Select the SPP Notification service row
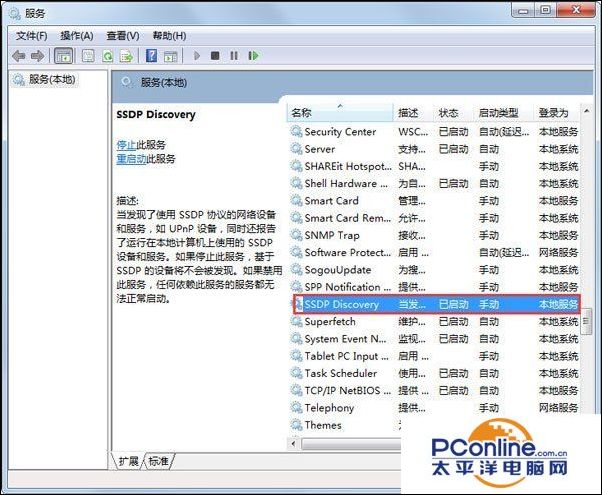 click(x=434, y=287)
